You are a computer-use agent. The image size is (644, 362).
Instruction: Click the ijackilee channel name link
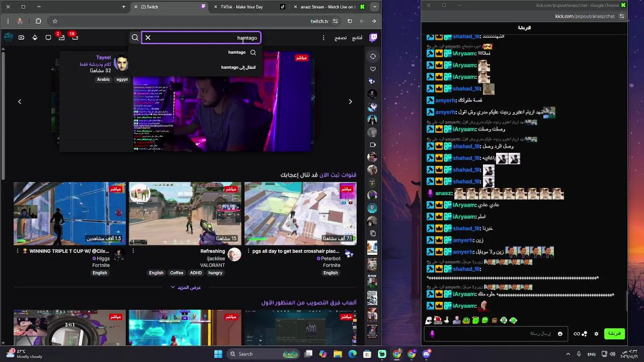pos(216,258)
